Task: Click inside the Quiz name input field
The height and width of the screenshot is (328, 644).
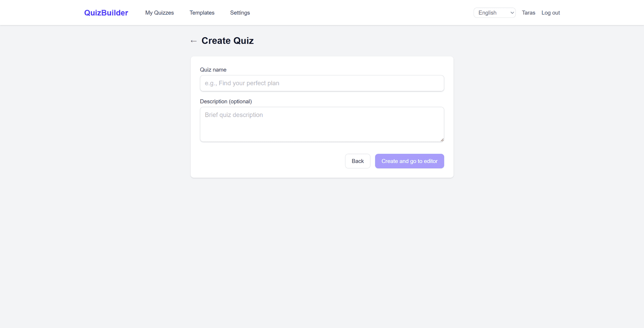Action: [322, 83]
